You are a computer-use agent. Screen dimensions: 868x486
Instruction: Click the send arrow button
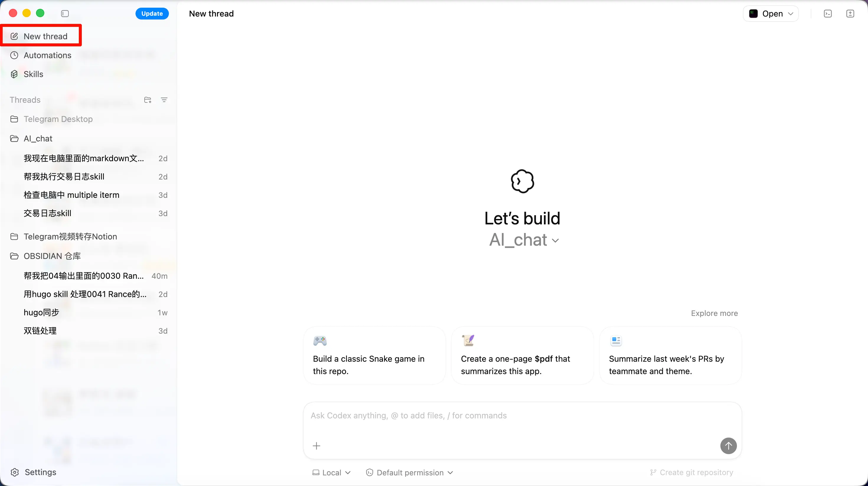tap(728, 446)
